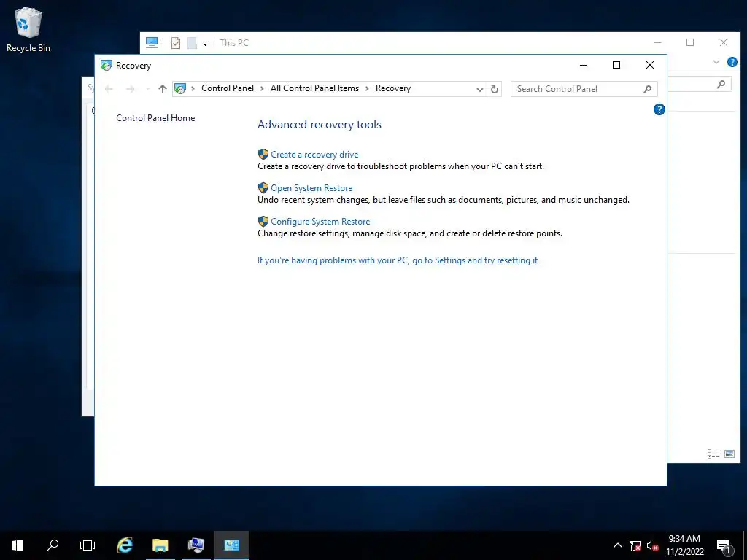This screenshot has height=560, width=747.
Task: Close the This PC window
Action: (723, 42)
